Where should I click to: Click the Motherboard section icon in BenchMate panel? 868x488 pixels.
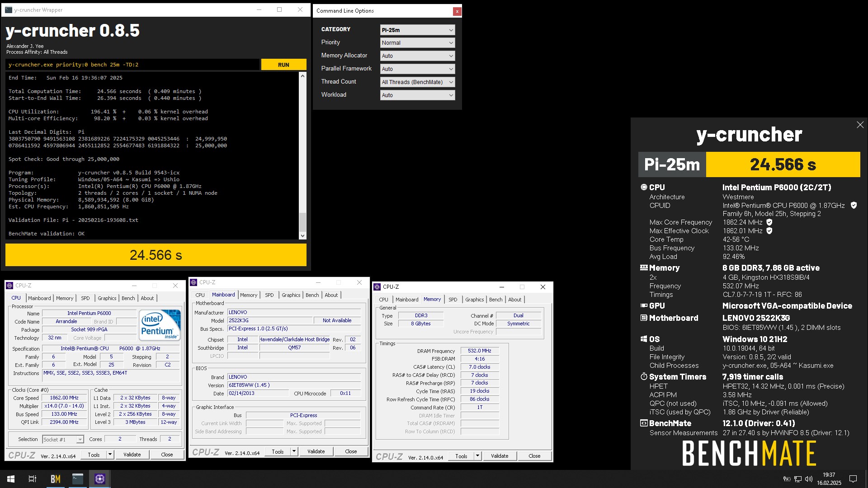644,318
